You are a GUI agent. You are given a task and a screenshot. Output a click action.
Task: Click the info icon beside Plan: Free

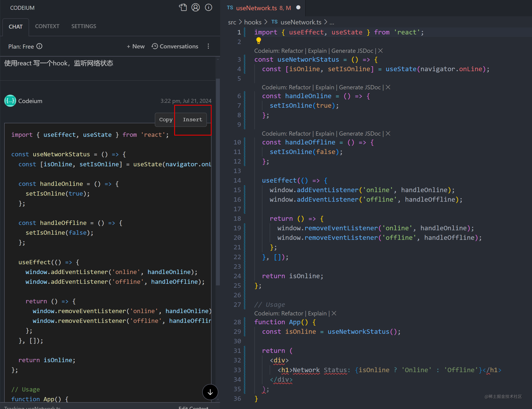[x=40, y=46]
